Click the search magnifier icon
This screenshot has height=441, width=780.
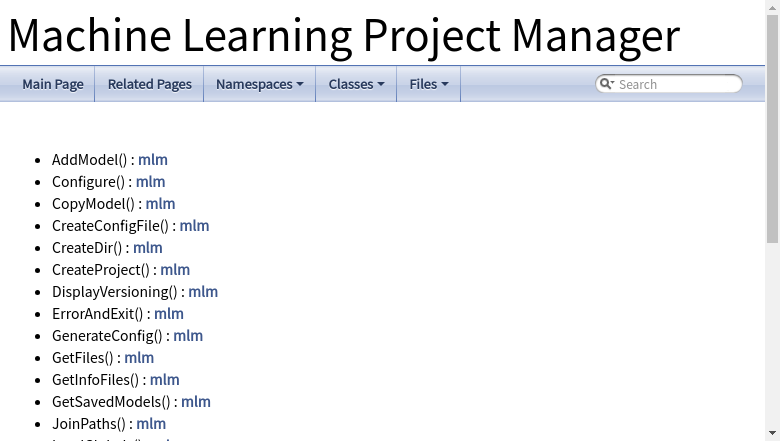(x=606, y=84)
